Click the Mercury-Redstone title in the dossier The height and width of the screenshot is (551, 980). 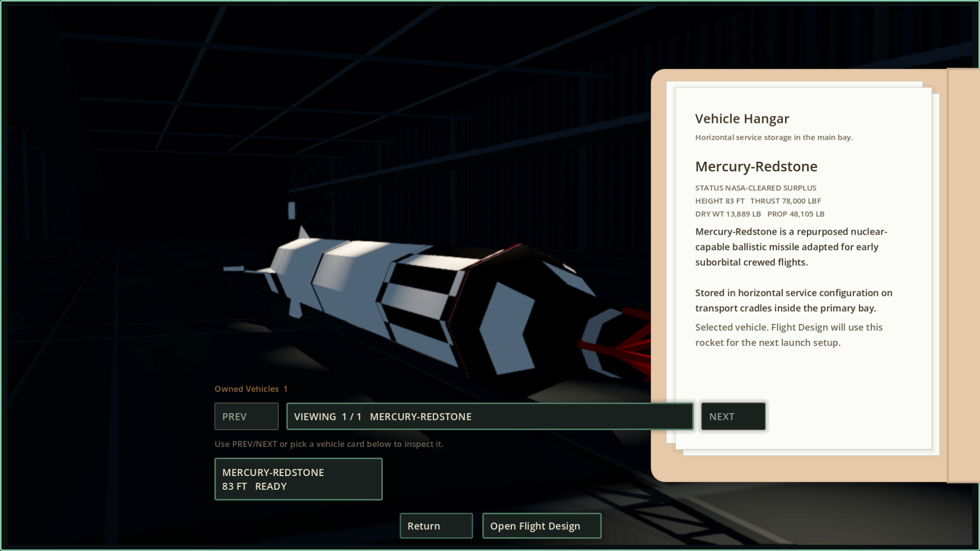[756, 166]
